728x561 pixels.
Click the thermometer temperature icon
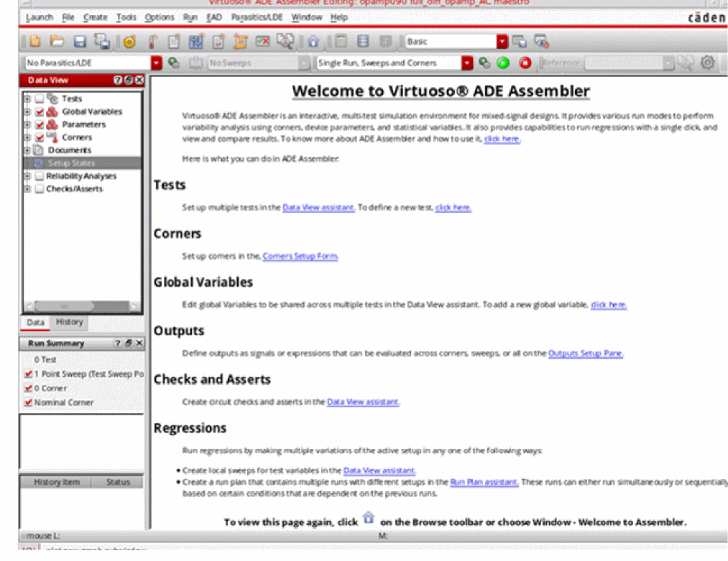click(x=152, y=42)
